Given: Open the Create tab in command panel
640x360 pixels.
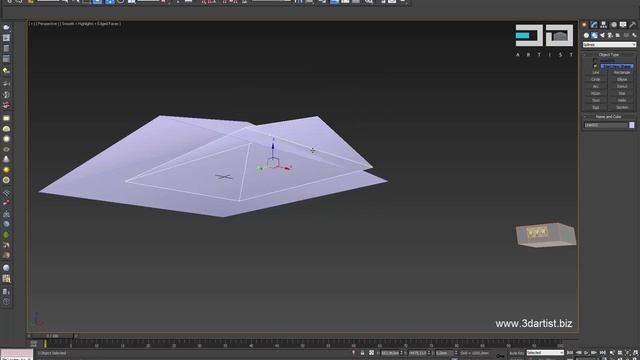Looking at the screenshot, I should pos(584,25).
